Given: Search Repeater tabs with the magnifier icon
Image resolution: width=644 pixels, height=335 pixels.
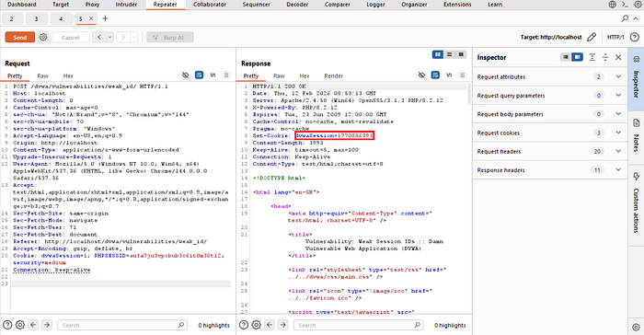Looking at the screenshot, I should coord(625,18).
